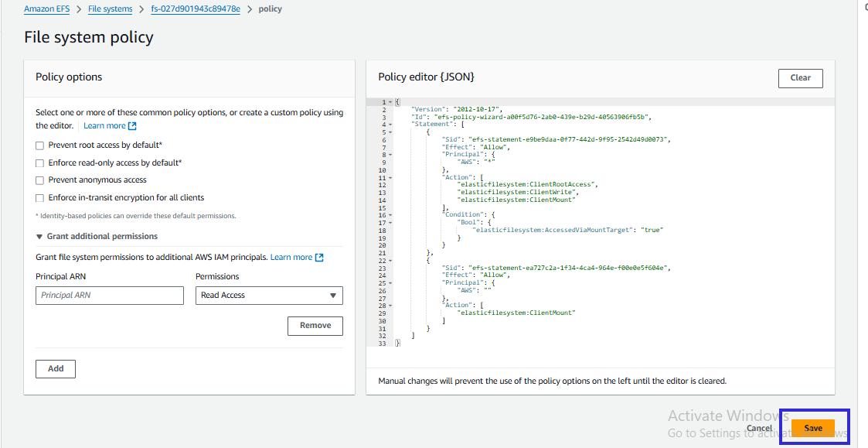The width and height of the screenshot is (868, 448).
Task: Fold the Action array at line 28
Action: [x=390, y=306]
